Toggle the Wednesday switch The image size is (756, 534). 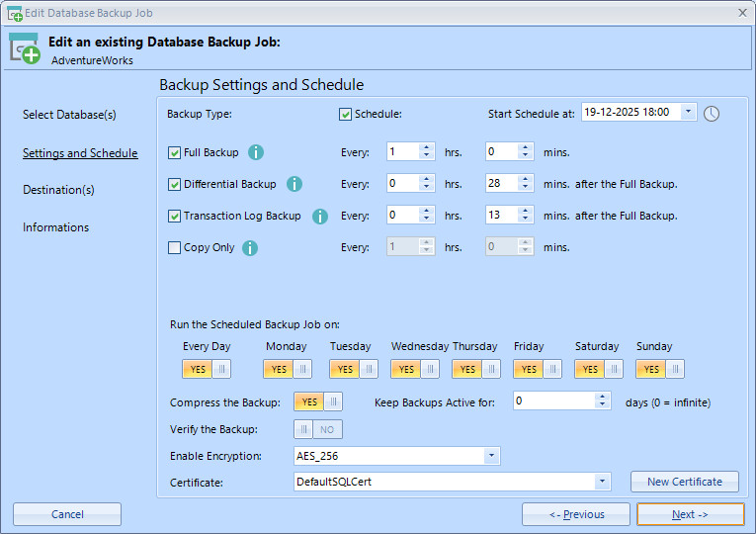[x=415, y=369]
